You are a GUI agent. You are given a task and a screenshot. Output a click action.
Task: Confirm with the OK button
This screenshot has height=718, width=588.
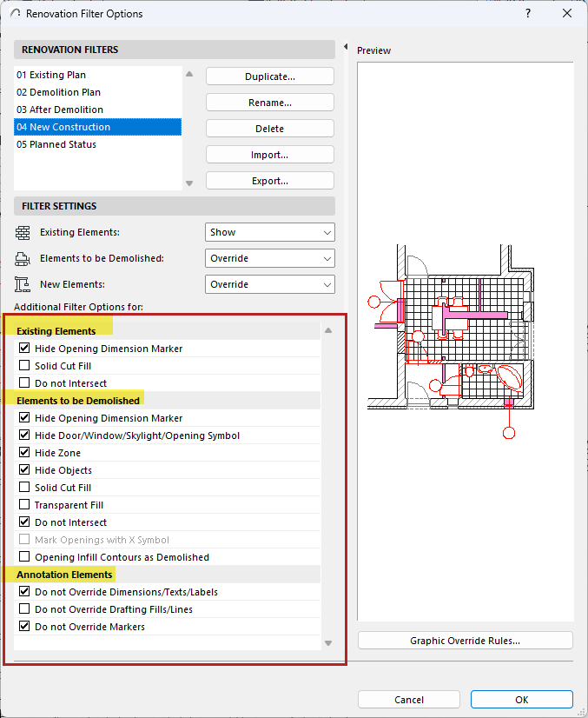522,700
